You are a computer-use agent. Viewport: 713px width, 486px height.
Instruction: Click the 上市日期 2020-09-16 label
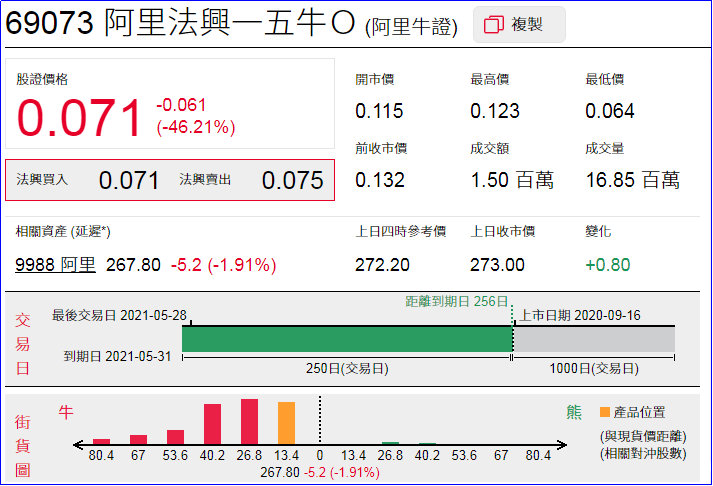click(x=580, y=315)
